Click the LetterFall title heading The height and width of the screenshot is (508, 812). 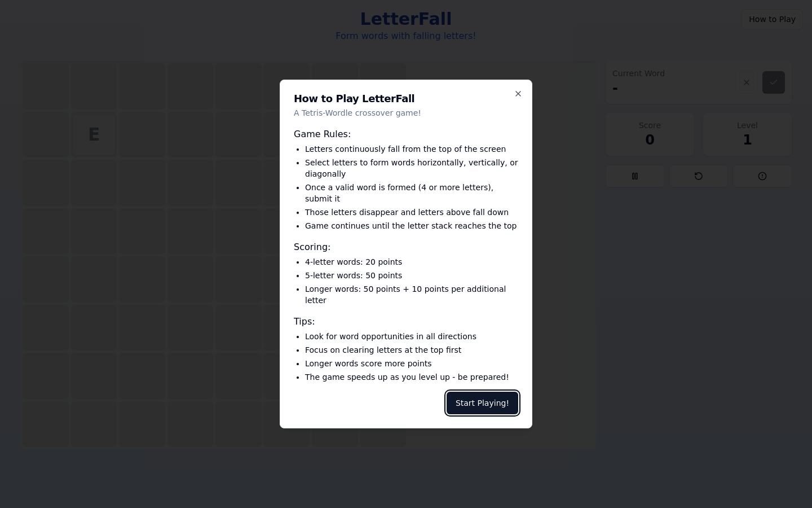click(406, 19)
